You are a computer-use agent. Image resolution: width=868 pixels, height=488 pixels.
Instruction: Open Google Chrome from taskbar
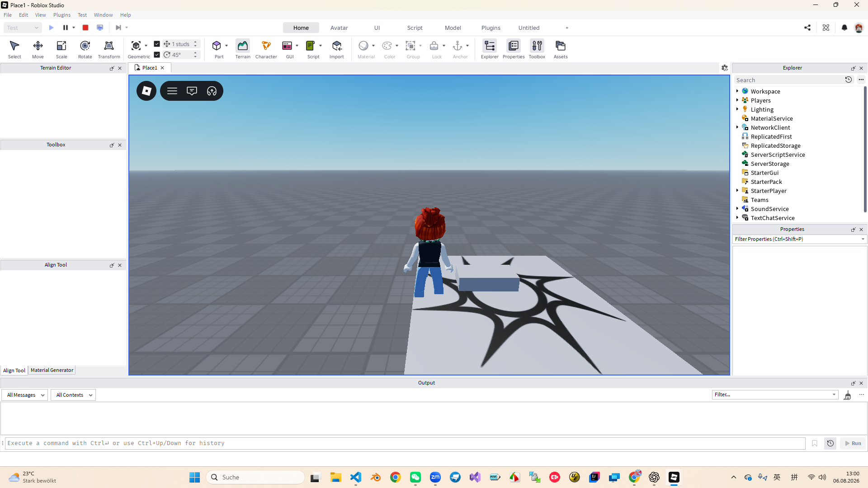click(x=396, y=477)
